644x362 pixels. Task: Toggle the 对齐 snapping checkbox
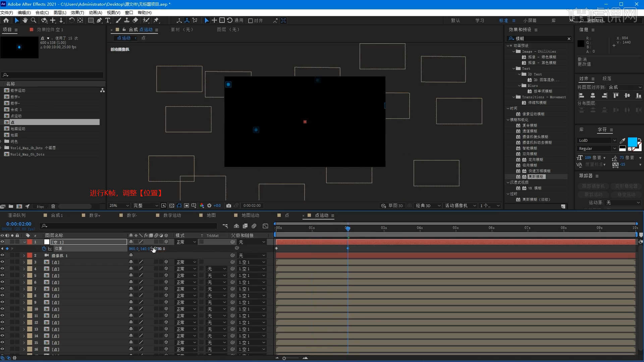[250, 21]
